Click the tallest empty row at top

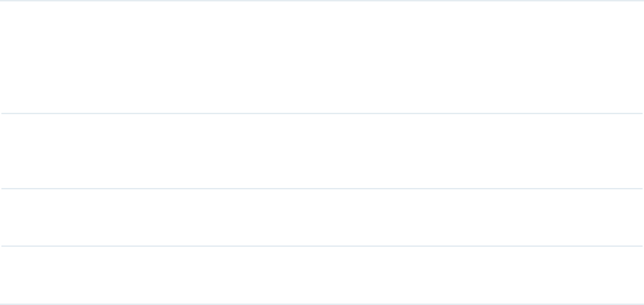pos(322,57)
